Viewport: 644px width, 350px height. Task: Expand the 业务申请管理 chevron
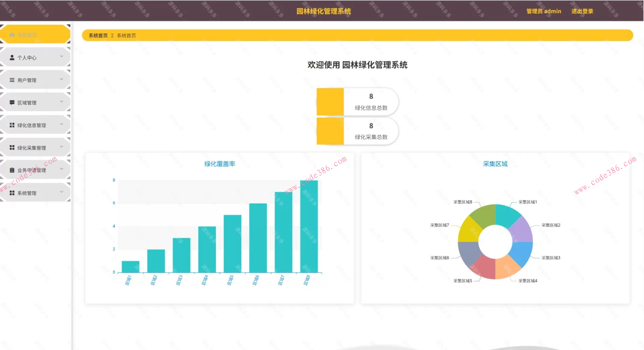tap(61, 169)
